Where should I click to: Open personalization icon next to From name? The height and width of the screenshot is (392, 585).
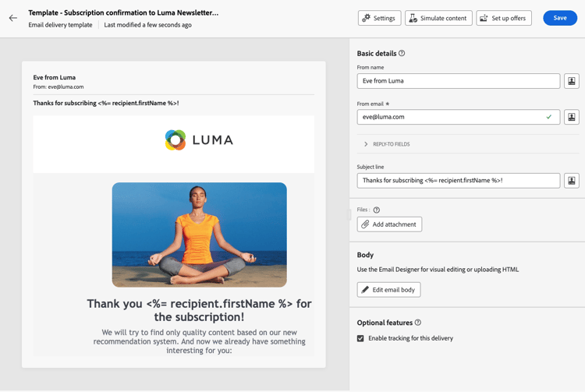click(571, 81)
